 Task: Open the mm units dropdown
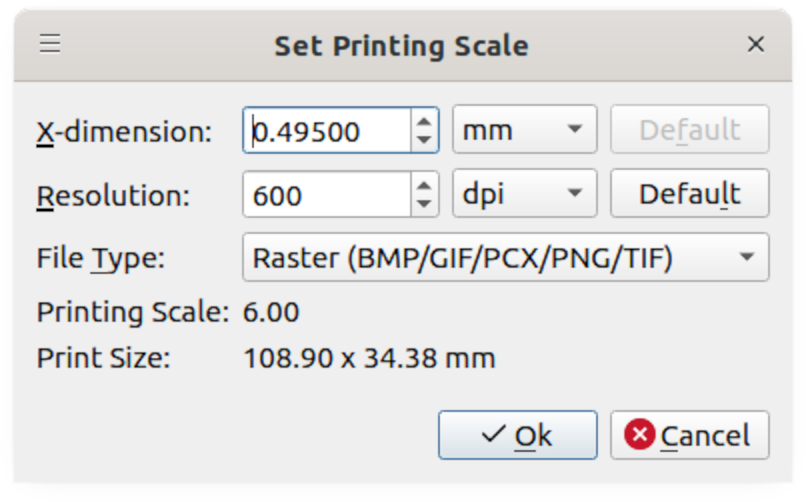tap(524, 130)
